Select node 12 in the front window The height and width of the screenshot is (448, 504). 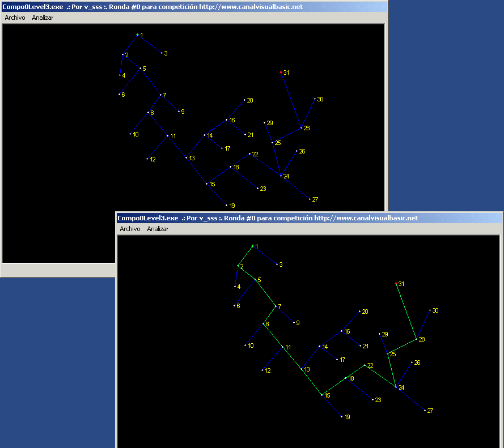262,370
